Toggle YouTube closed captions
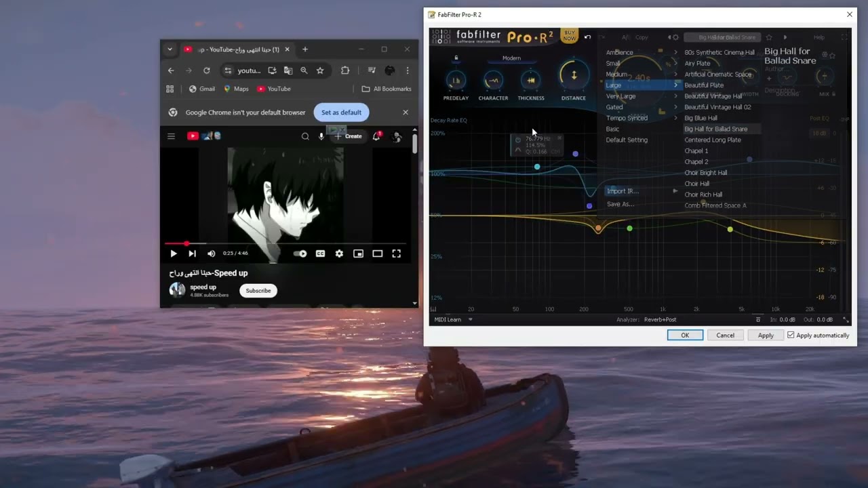 click(320, 253)
